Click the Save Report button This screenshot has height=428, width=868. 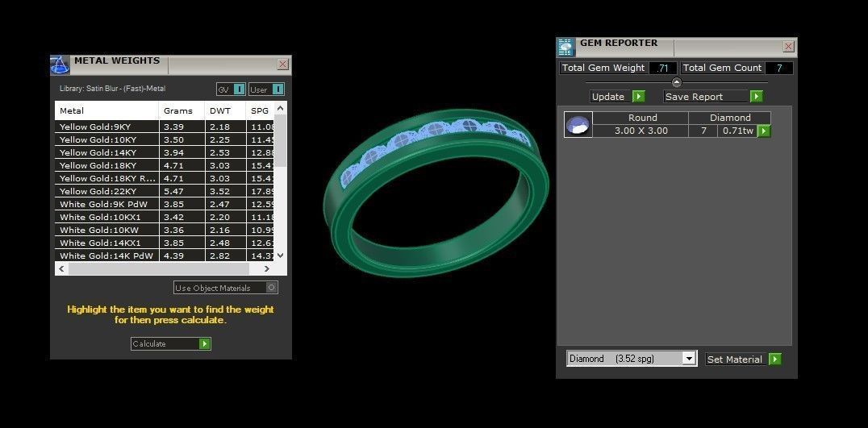pos(713,96)
